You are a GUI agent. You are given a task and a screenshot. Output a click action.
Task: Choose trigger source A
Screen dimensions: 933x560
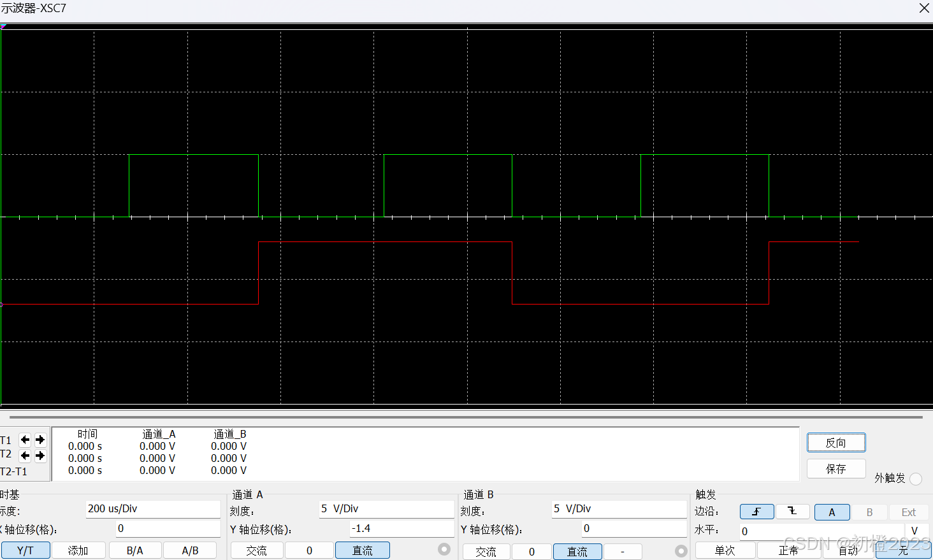coord(832,512)
